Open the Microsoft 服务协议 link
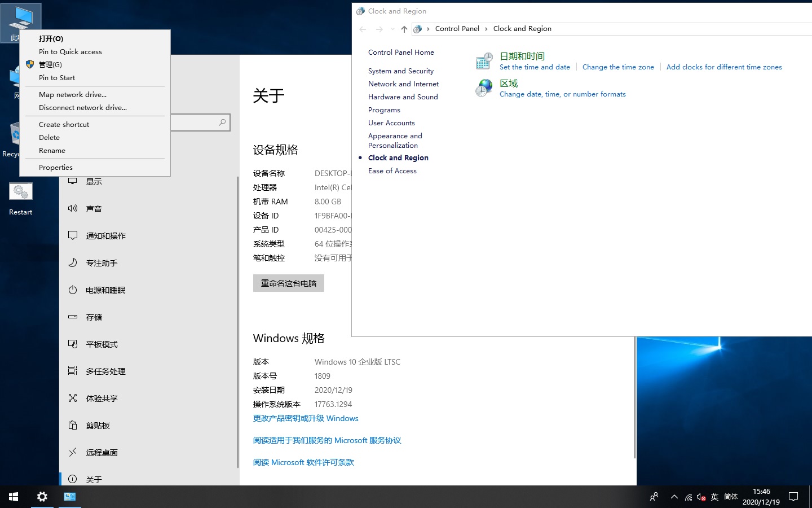Image resolution: width=812 pixels, height=508 pixels. coord(327,440)
